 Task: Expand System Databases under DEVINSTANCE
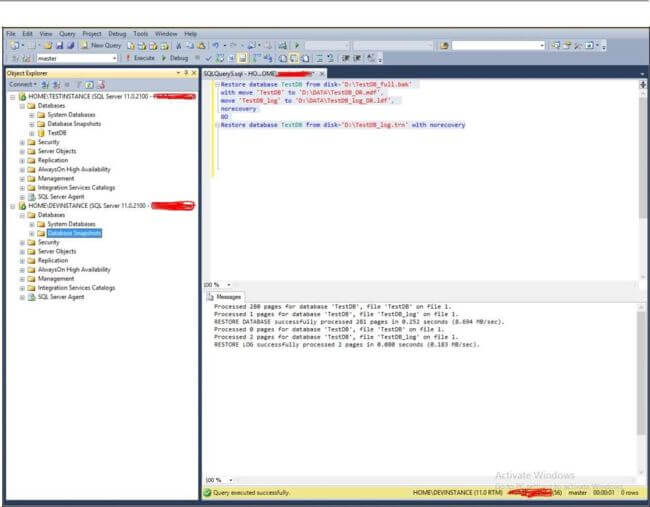[31, 224]
